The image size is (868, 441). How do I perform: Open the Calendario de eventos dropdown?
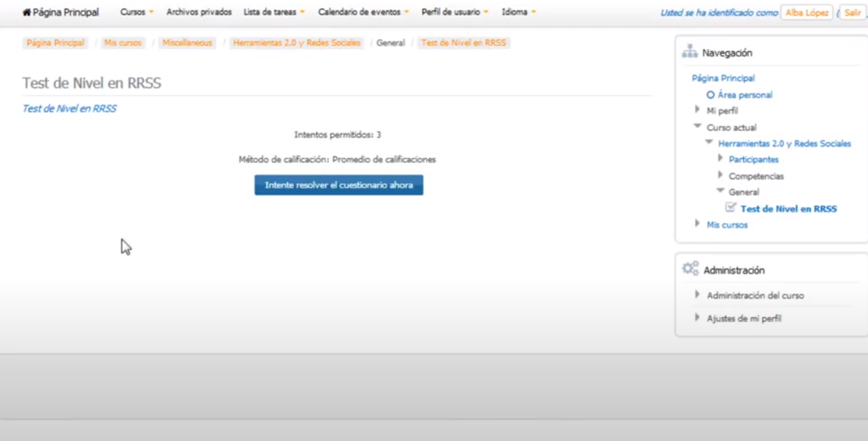tap(363, 12)
